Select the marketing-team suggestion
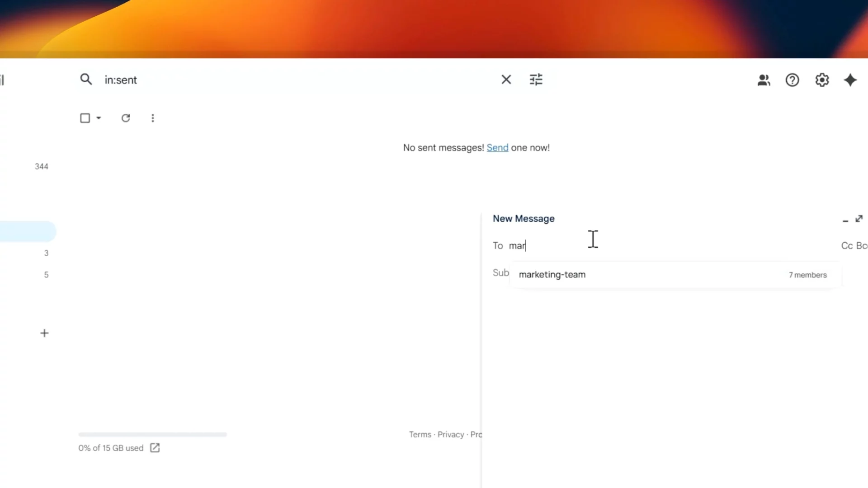 coord(675,275)
